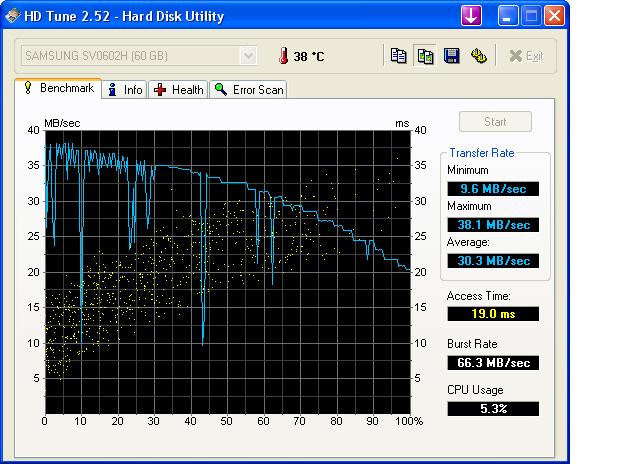Select the Burst Rate 66.3 MB/sec value
The width and height of the screenshot is (617, 464).
click(x=493, y=362)
